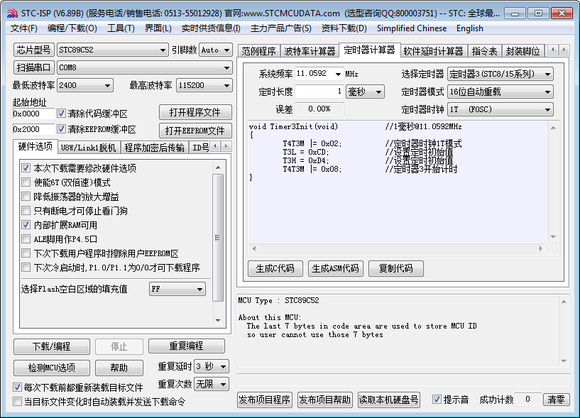This screenshot has height=418, width=580.
Task: Open the 最高波特率 115200 dropdown
Action: pos(204,85)
